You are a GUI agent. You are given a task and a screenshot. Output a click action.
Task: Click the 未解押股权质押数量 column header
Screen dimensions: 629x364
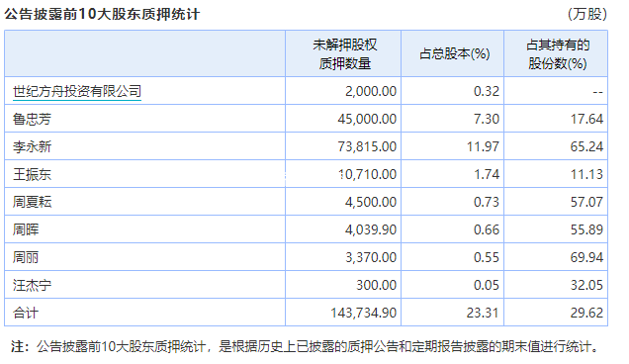pos(344,54)
